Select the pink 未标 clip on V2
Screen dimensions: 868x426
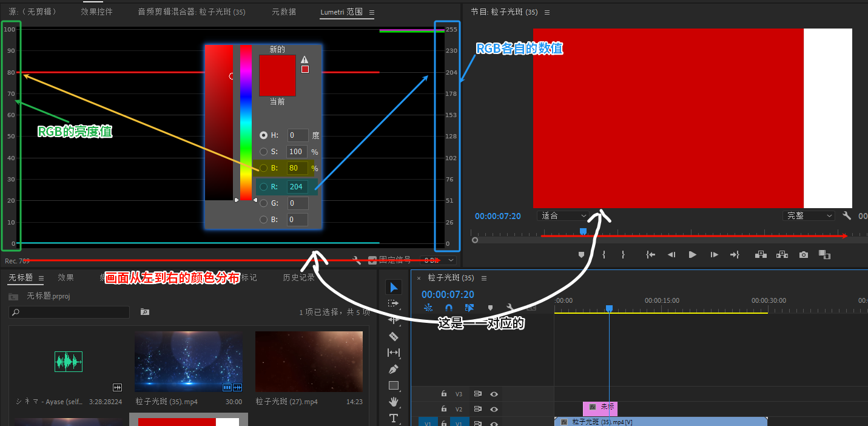(600, 408)
